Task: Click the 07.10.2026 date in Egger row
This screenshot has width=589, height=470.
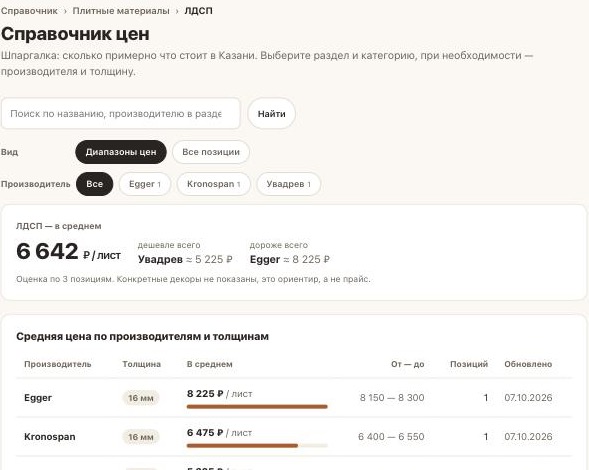Action: [x=528, y=398]
